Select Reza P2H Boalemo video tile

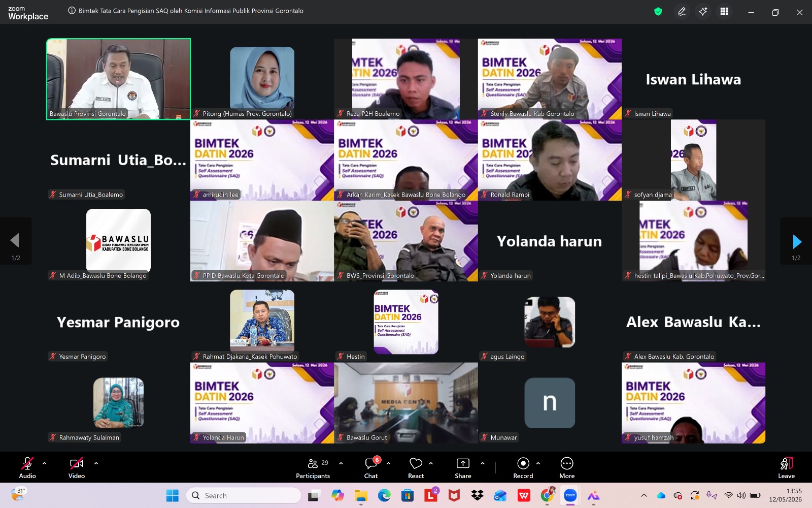point(406,79)
